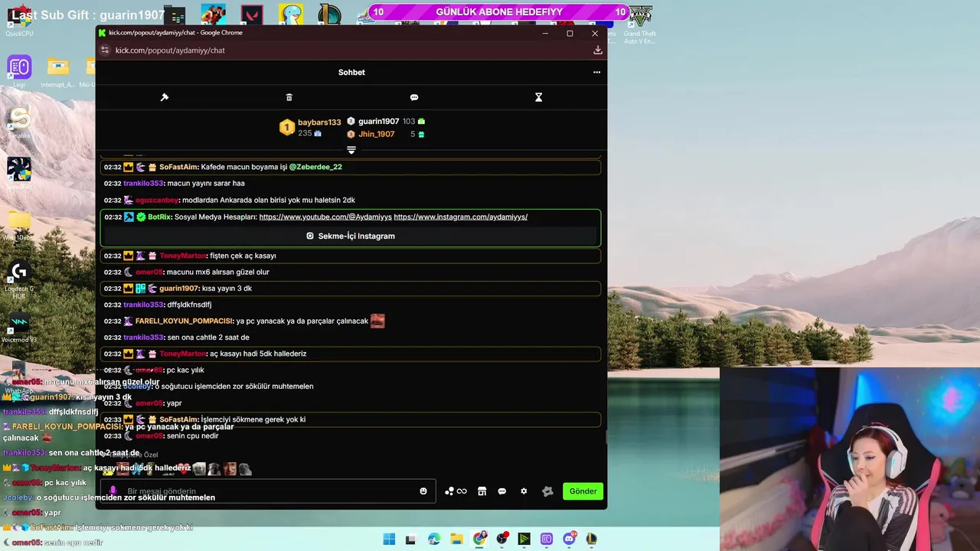
Task: Click baybars133 in the gift leaderboard
Action: (x=319, y=122)
